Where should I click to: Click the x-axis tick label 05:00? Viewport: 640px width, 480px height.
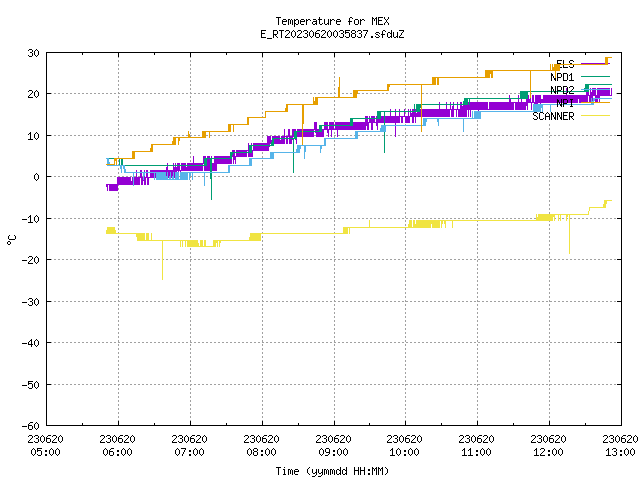point(45,452)
